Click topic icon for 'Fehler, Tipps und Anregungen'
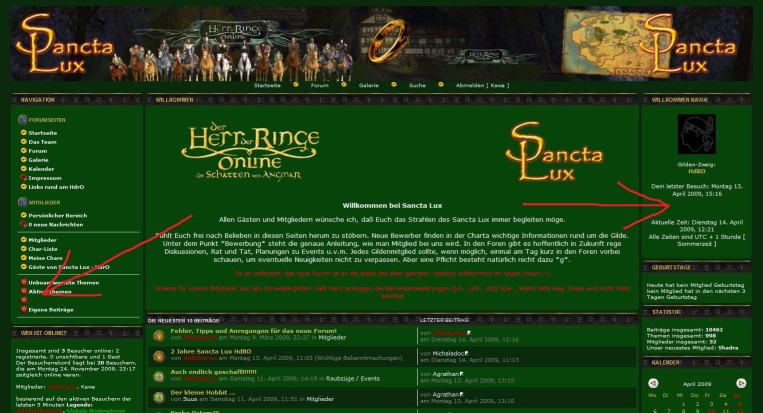763x413 pixels. click(x=159, y=333)
